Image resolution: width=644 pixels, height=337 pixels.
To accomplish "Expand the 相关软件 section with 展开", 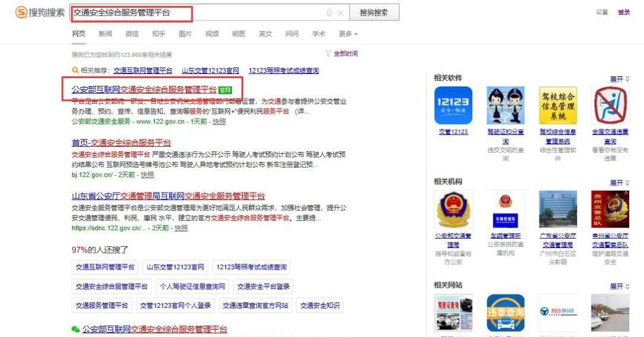I will click(x=620, y=79).
